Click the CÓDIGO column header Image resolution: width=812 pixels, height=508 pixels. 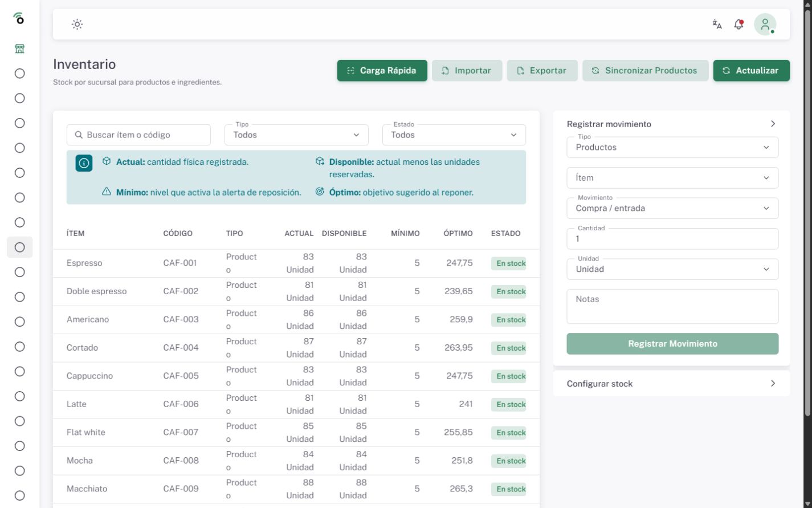178,233
